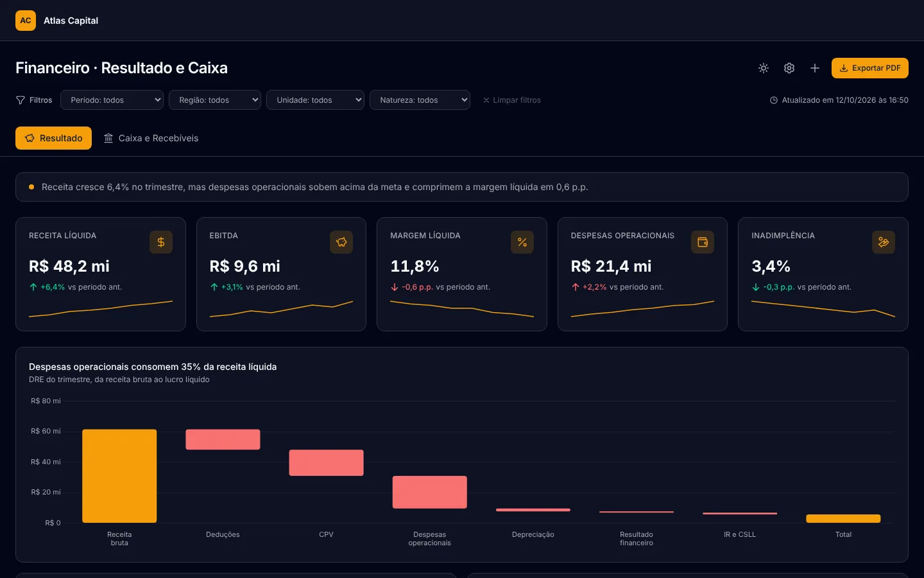
Task: Select the Deduções waterfall bar
Action: coord(223,439)
